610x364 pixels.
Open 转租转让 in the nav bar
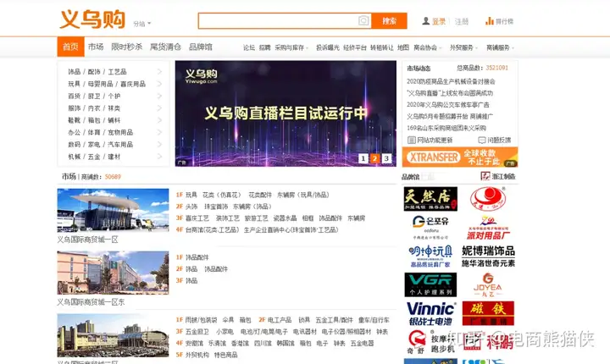pos(381,47)
